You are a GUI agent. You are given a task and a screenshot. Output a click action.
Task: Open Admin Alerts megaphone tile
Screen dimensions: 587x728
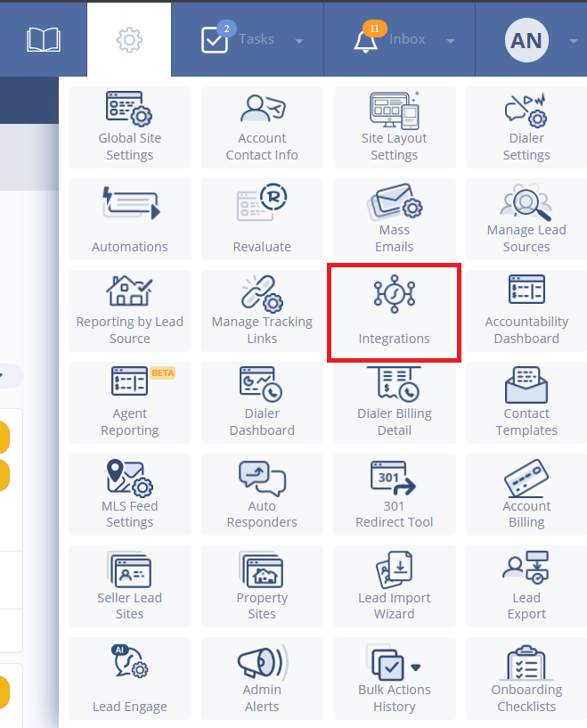pos(262,678)
